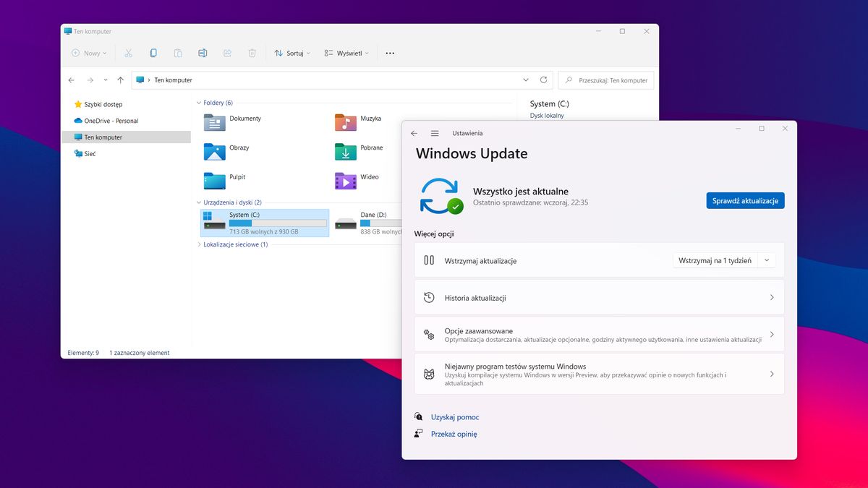Click the Share icon in the toolbar
The image size is (868, 488).
[227, 53]
